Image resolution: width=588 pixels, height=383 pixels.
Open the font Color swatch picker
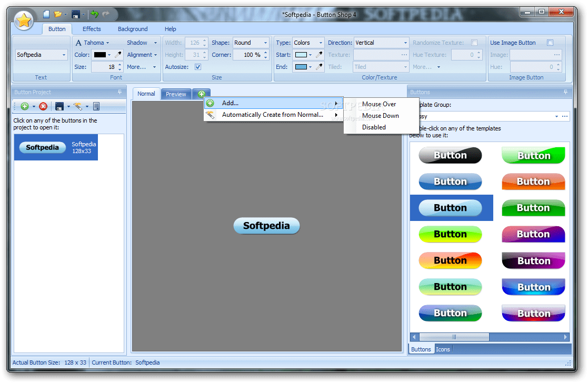102,55
